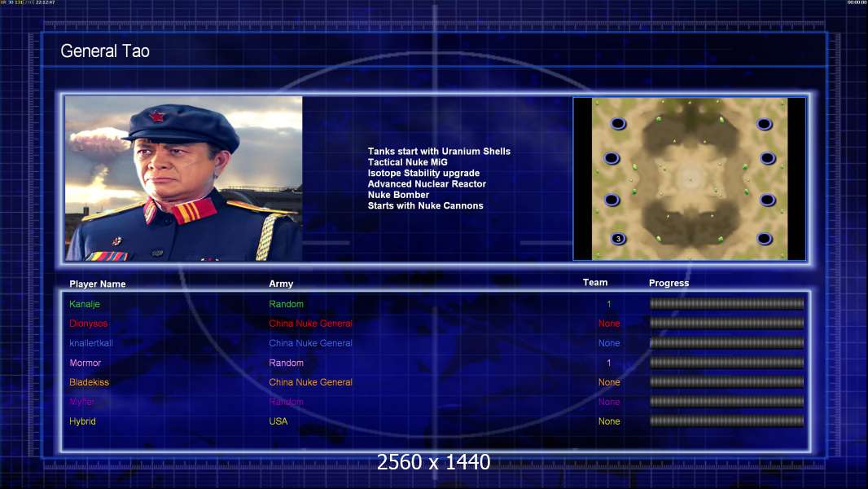Click the 'General Tao' title text
Screen dimensions: 868x489
pyautogui.click(x=104, y=51)
